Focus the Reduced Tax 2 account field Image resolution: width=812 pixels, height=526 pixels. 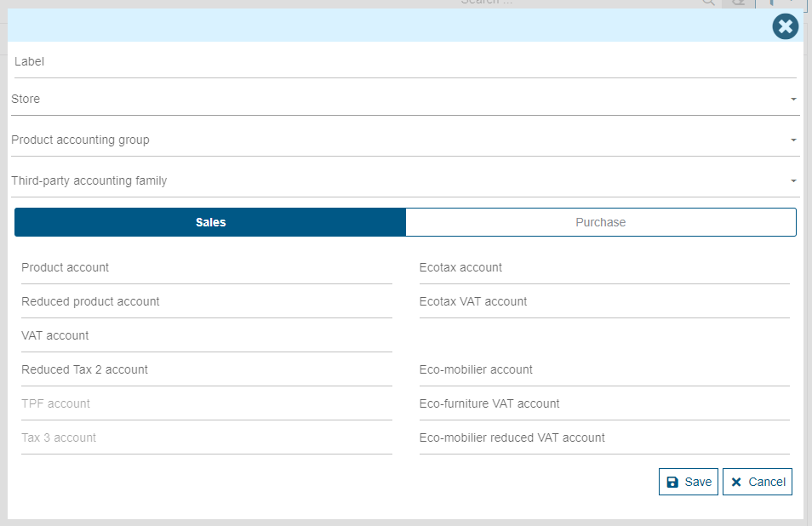click(206, 370)
